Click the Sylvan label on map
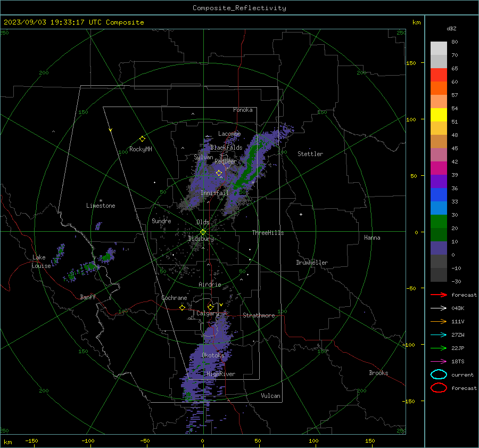This screenshot has height=448, width=479. point(203,157)
